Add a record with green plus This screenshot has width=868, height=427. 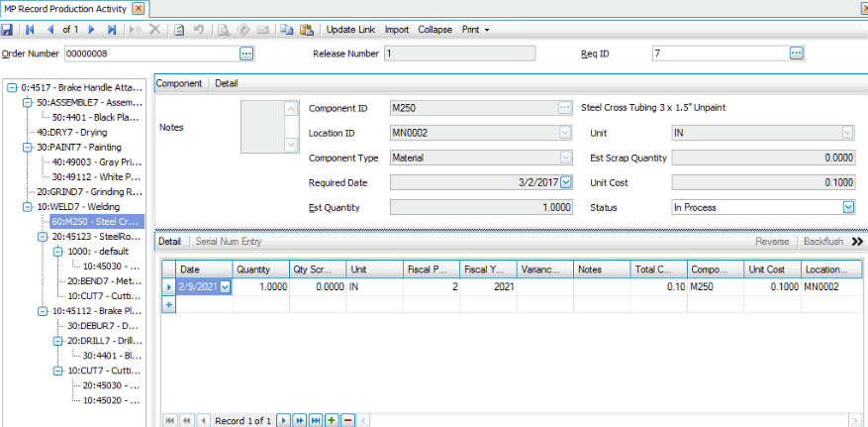pyautogui.click(x=332, y=421)
